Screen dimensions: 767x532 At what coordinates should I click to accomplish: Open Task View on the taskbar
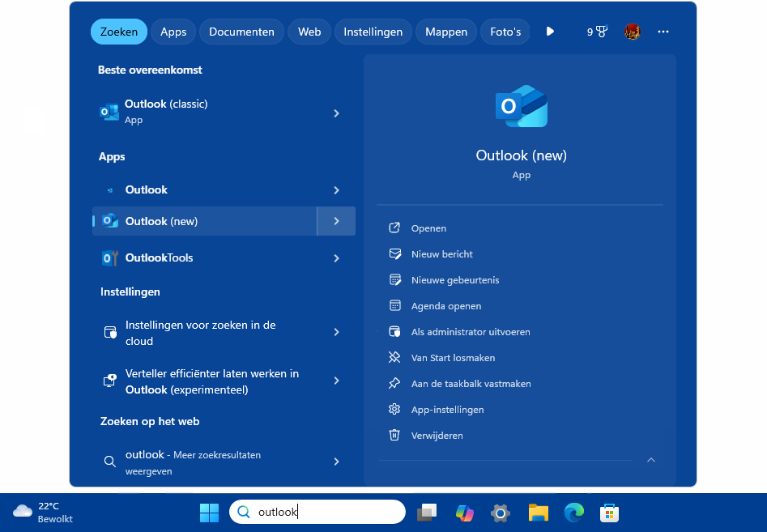[x=427, y=513]
